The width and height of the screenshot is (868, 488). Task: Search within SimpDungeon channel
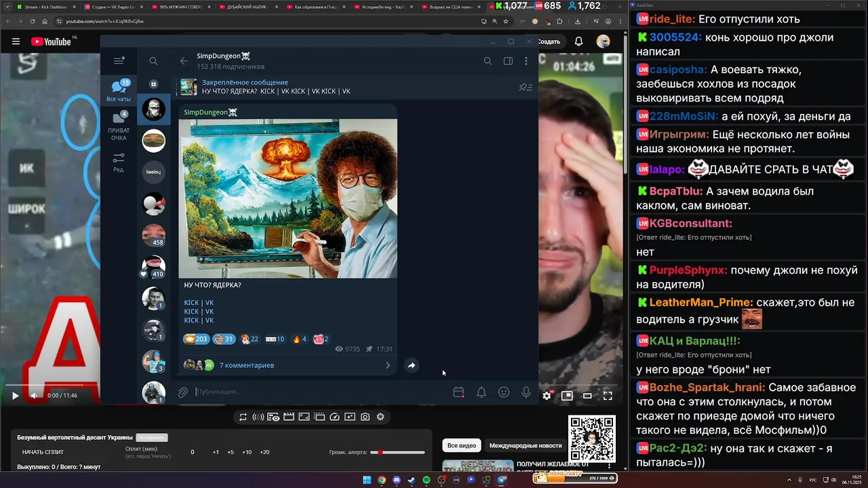488,61
